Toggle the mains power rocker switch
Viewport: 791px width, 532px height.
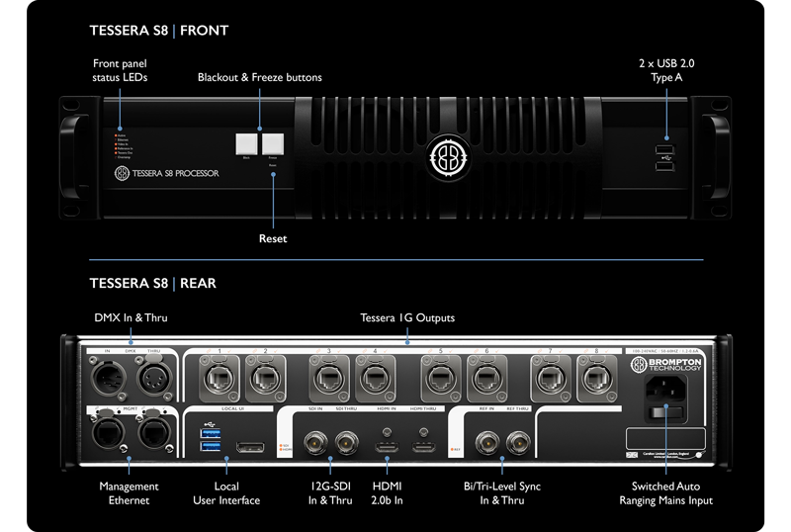coord(665,412)
